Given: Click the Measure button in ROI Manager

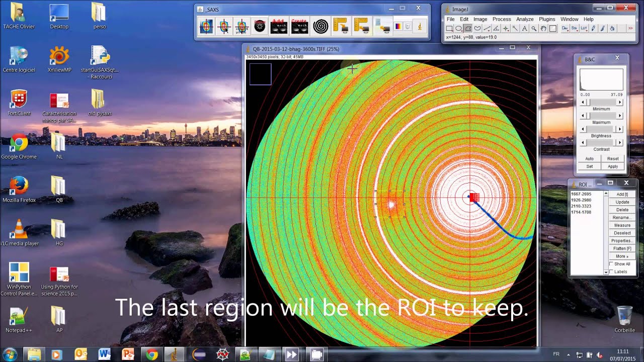Looking at the screenshot, I should point(622,225).
